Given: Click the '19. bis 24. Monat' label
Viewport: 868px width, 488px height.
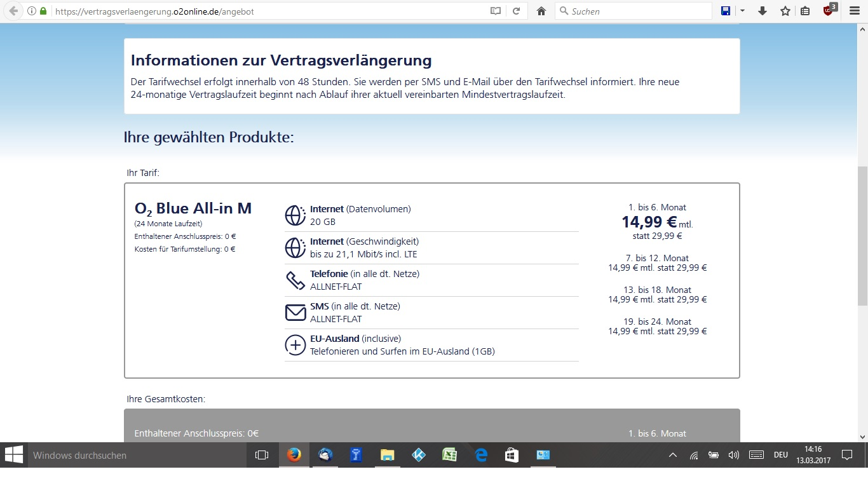Looking at the screenshot, I should point(657,322).
